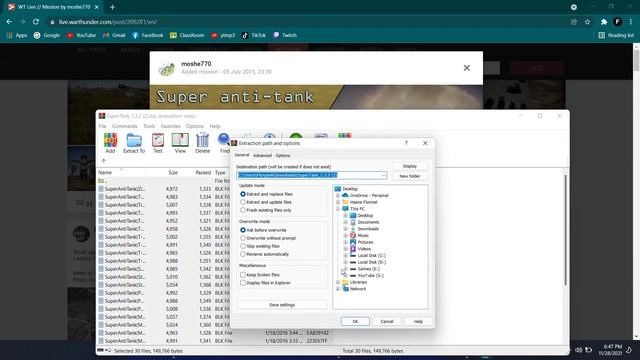Viewport: 640px width, 360px height.
Task: Go up one folder with the arrow icon
Action: pyautogui.click(x=104, y=161)
